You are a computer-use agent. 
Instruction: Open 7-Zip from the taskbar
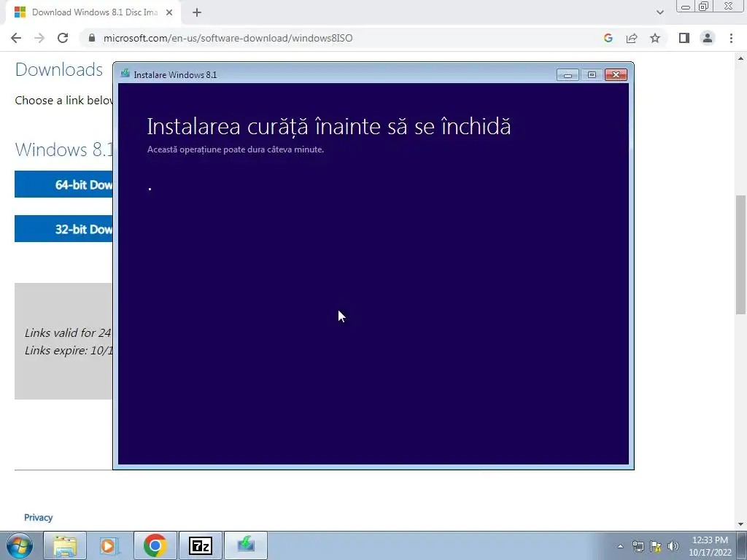pyautogui.click(x=200, y=545)
